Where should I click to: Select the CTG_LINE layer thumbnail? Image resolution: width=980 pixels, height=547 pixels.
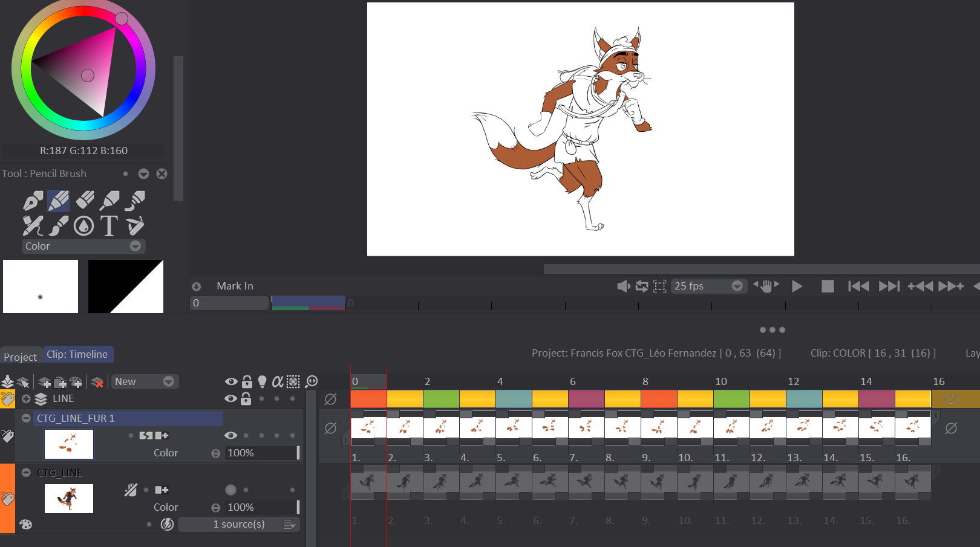pyautogui.click(x=68, y=498)
